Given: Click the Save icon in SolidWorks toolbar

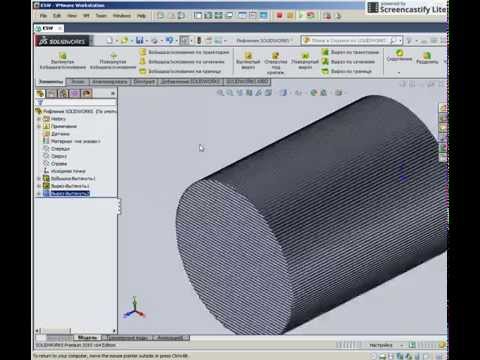Looking at the screenshot, I should point(140,40).
